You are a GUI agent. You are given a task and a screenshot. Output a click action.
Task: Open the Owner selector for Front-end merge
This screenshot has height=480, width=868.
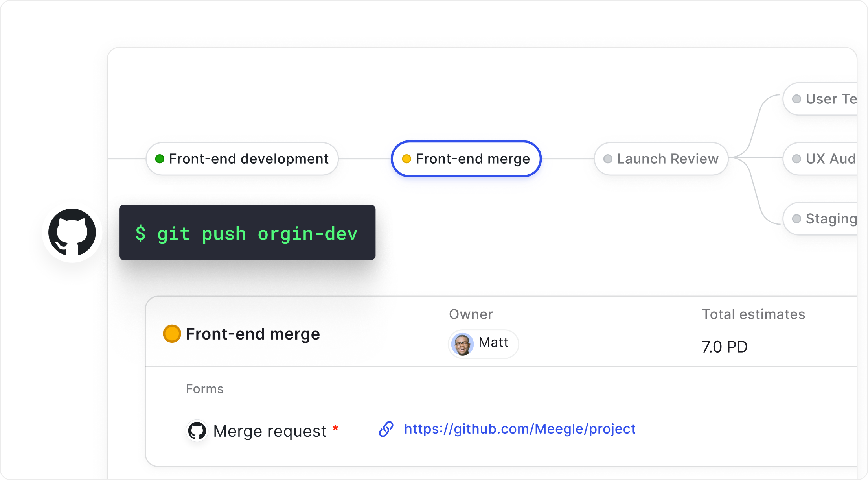483,344
